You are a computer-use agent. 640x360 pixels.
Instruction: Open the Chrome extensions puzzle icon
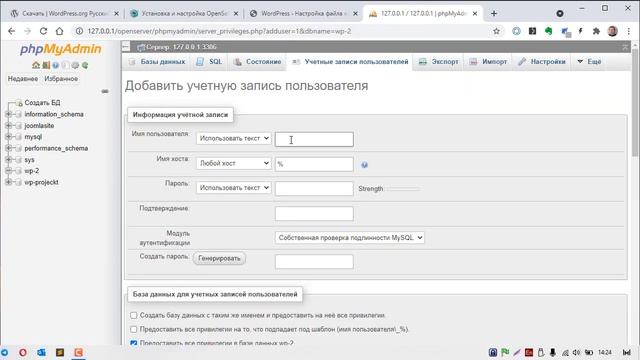[x=596, y=31]
